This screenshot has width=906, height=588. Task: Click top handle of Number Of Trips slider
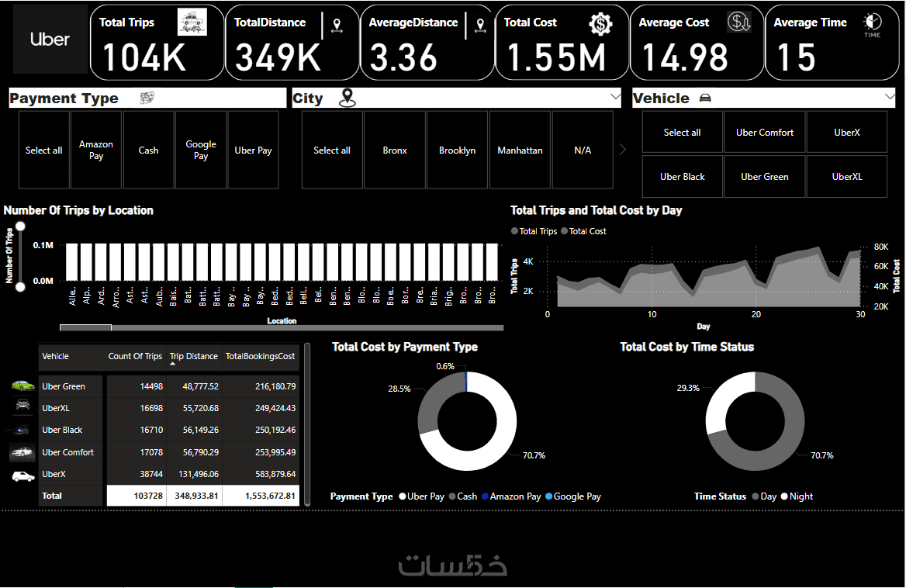pos(20,227)
